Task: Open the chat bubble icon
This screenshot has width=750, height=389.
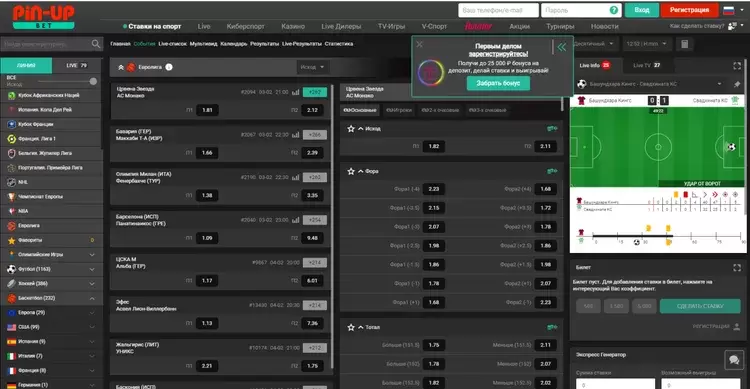Action: click(x=734, y=359)
